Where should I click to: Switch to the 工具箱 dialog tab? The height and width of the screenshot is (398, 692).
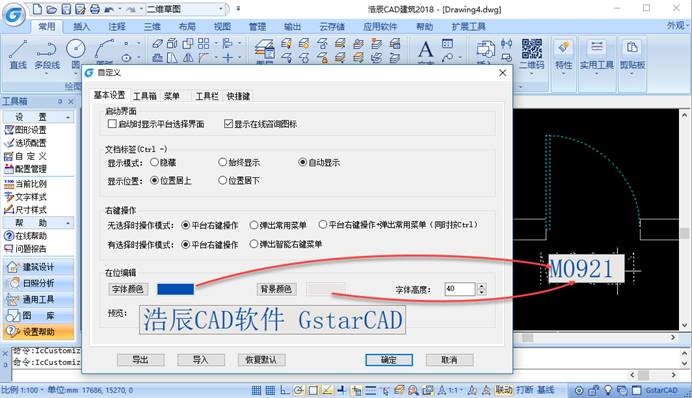click(x=145, y=96)
